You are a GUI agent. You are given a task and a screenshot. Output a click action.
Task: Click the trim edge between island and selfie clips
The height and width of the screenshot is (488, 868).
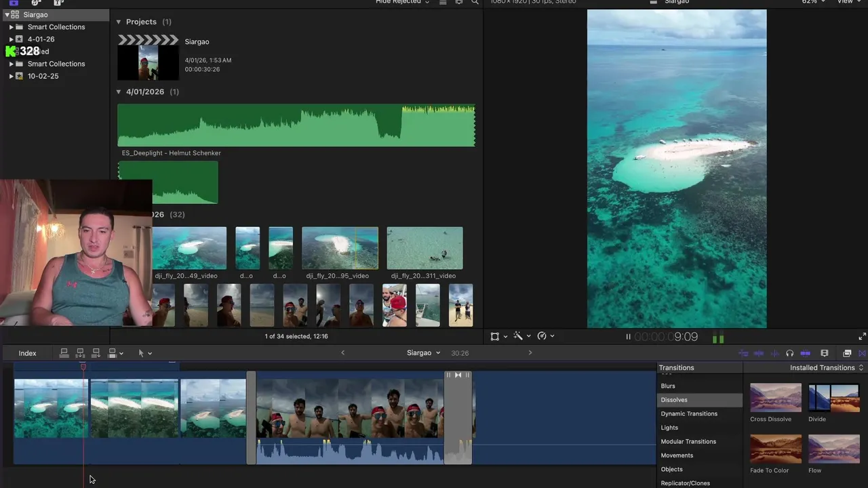coord(251,418)
